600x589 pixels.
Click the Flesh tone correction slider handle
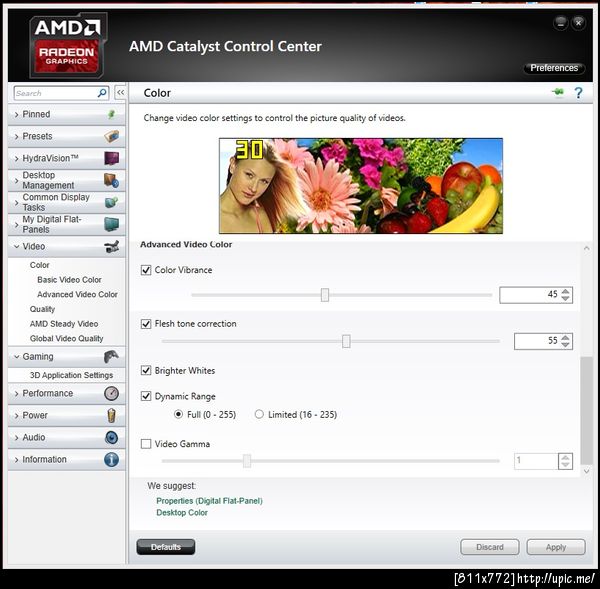(346, 341)
